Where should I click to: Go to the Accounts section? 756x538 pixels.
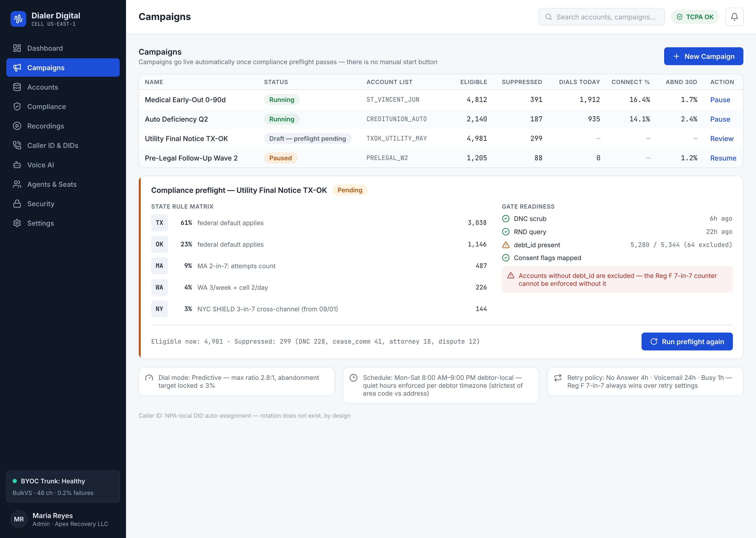(x=63, y=87)
